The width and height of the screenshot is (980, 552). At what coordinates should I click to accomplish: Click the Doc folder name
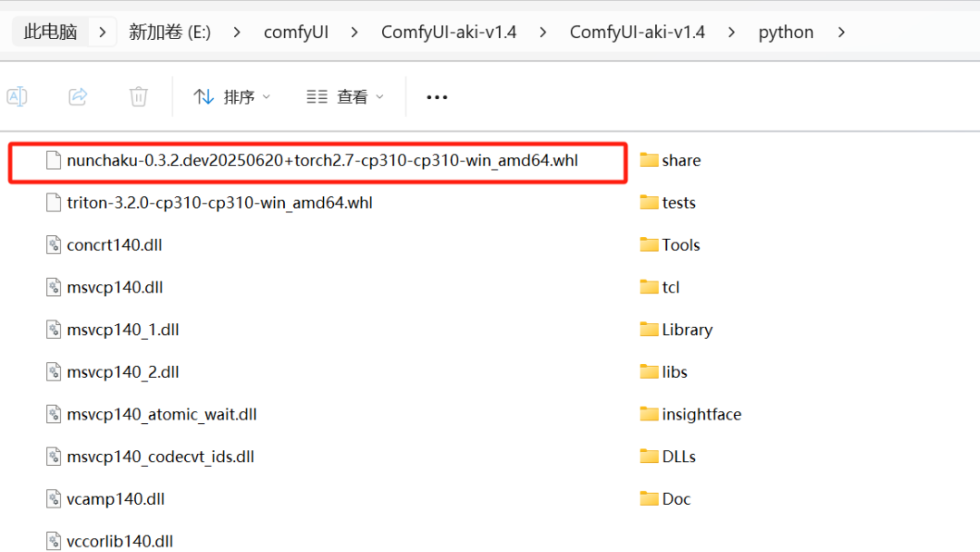(676, 499)
